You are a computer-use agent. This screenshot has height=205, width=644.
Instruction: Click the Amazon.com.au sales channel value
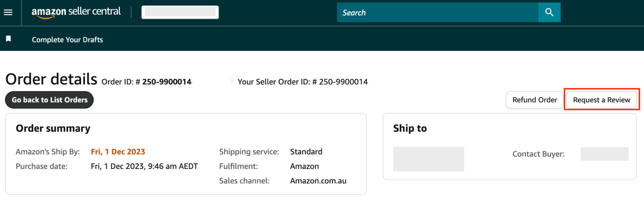pos(318,181)
